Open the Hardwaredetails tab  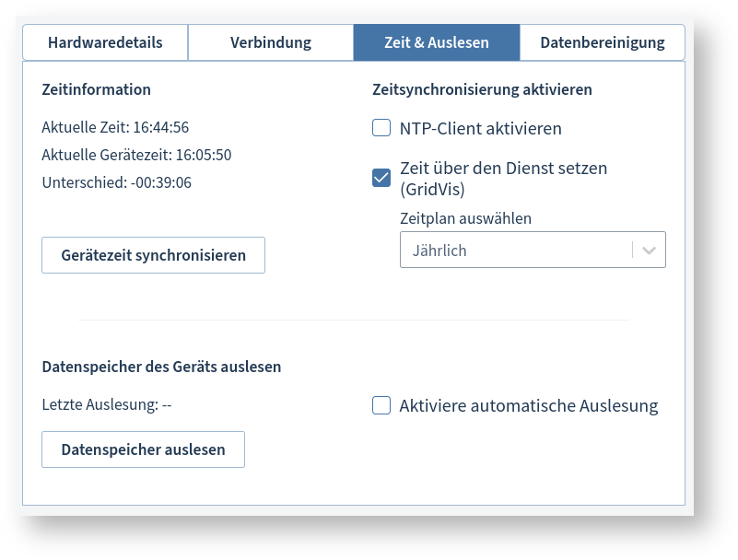[104, 42]
